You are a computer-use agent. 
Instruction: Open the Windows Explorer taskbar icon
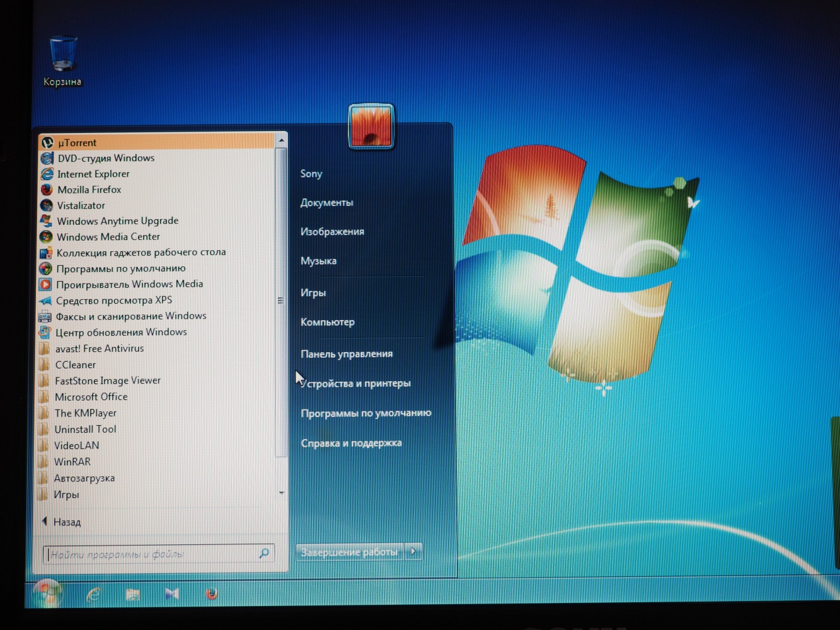[x=133, y=594]
